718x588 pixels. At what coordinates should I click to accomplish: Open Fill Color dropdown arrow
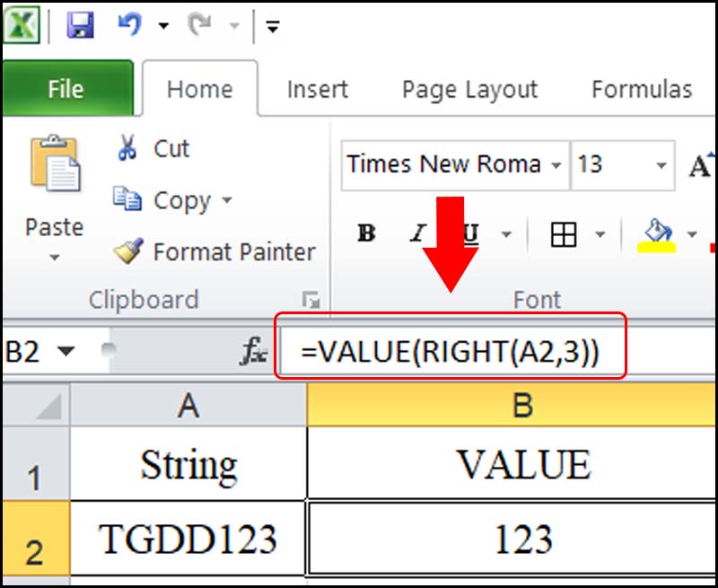click(692, 234)
